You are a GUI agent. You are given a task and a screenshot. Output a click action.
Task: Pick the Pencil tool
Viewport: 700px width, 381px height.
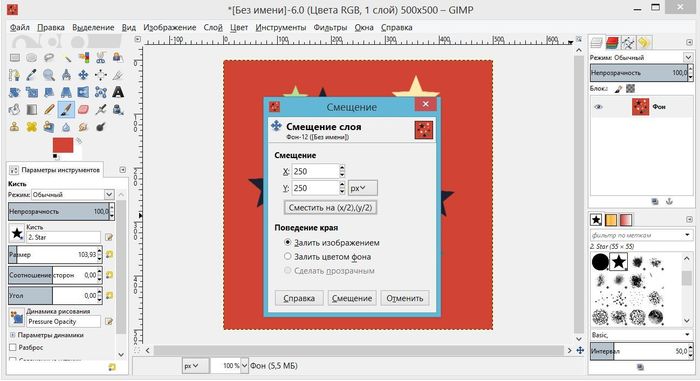(49, 109)
